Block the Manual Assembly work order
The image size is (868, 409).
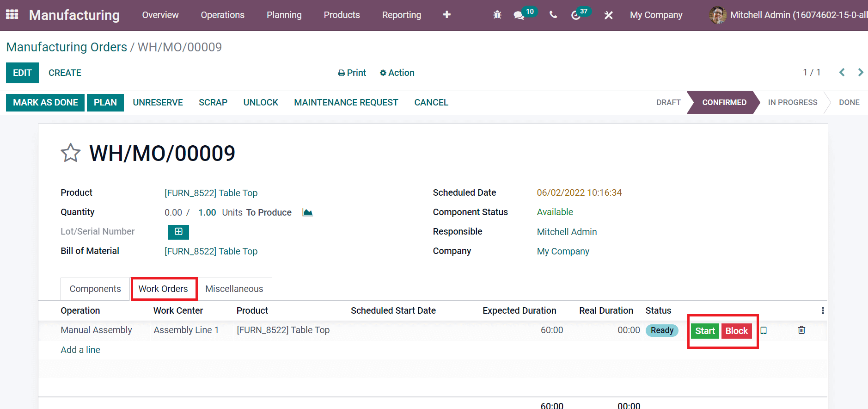click(x=736, y=331)
